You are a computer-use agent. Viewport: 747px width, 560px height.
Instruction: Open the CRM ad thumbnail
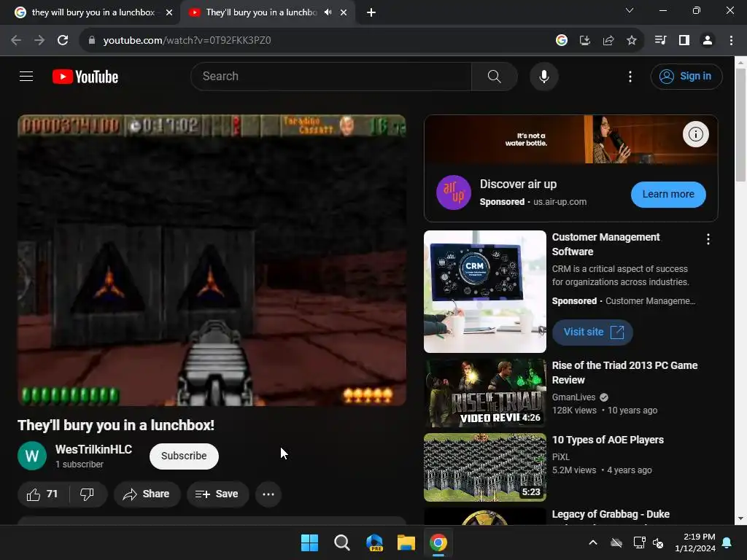pos(485,292)
